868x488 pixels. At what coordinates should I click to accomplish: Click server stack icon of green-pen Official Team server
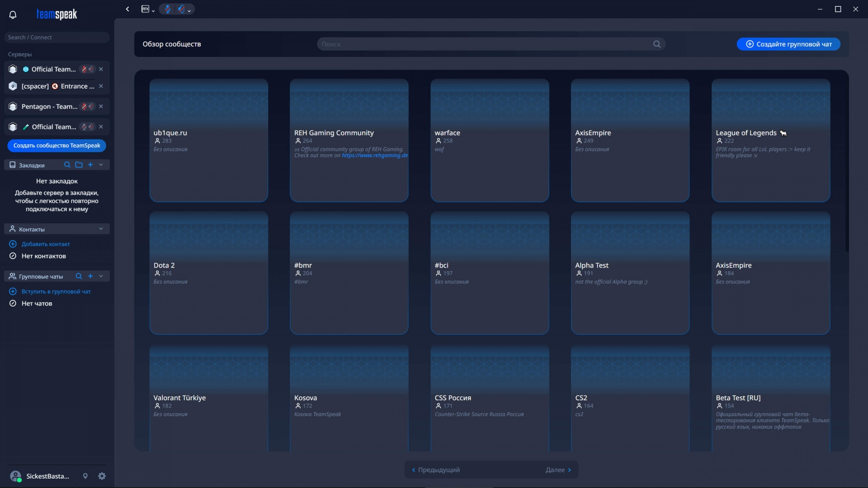click(x=13, y=127)
